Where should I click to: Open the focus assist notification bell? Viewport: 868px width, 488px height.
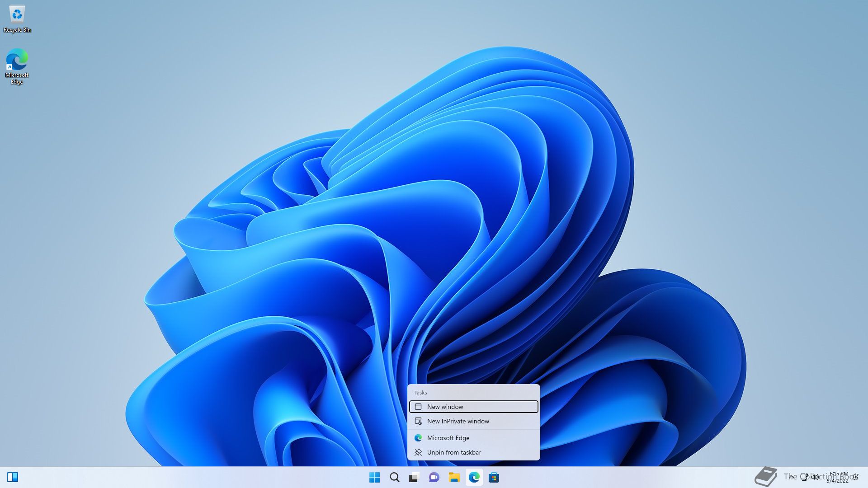pos(856,477)
